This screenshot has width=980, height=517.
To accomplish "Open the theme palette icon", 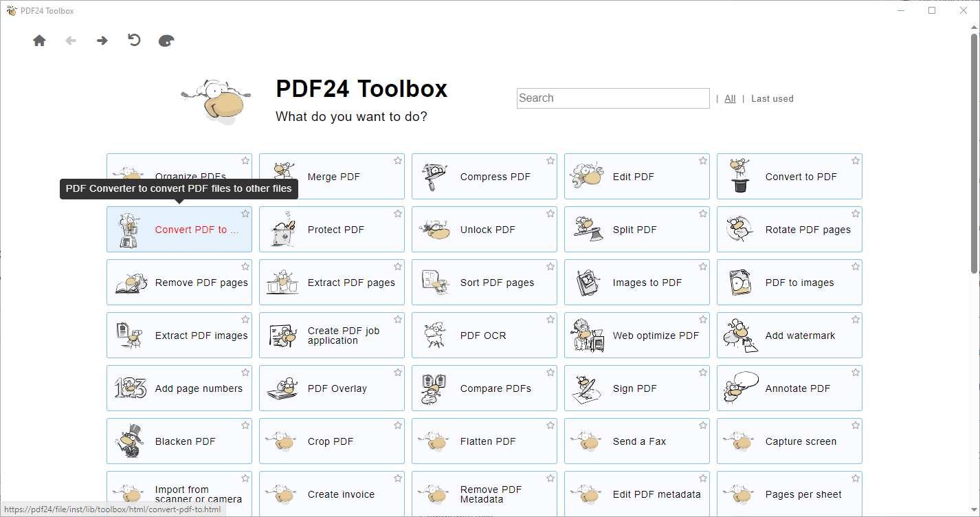I will [166, 41].
